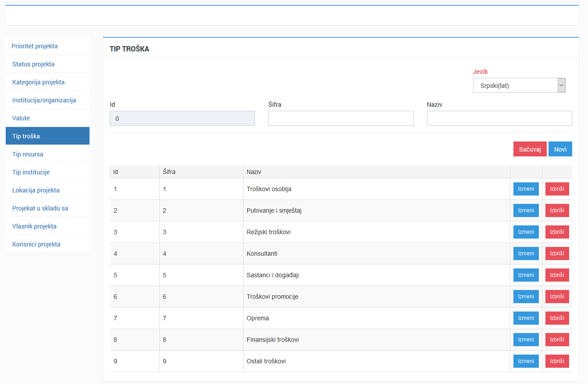The width and height of the screenshot is (588, 384).
Task: Delete the Konsultanti entry
Action: [557, 254]
